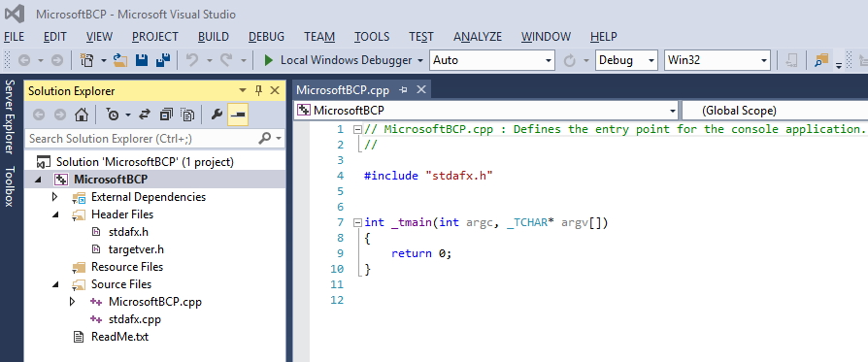Open Local Windows Debugger dropdown arrow
The image size is (868, 362).
420,60
